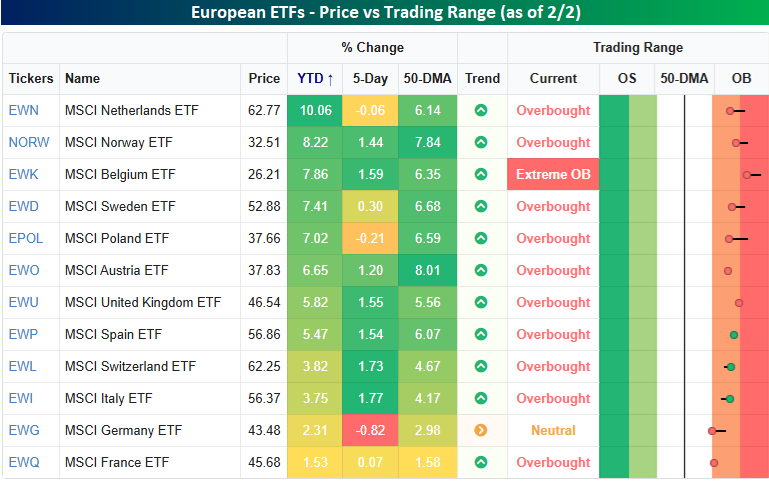The image size is (769, 482).
Task: Click the Netherlands ETF green trend arrow icon
Action: (x=481, y=111)
